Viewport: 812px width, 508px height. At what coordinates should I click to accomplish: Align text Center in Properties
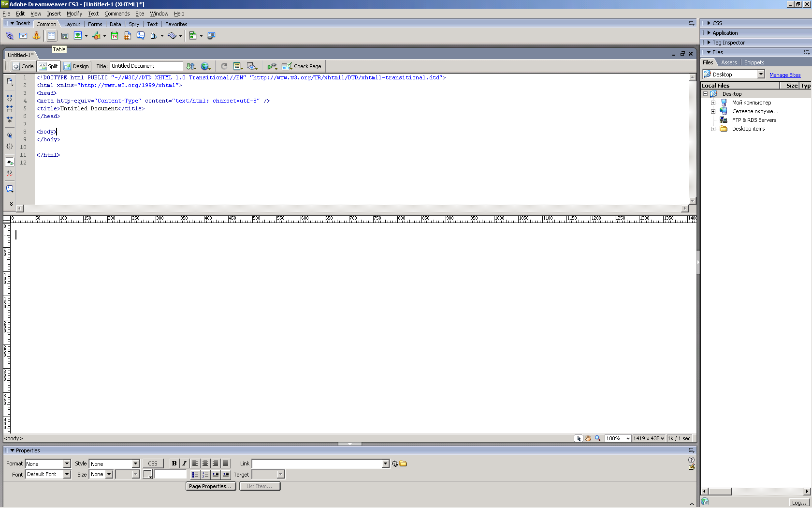[205, 463]
